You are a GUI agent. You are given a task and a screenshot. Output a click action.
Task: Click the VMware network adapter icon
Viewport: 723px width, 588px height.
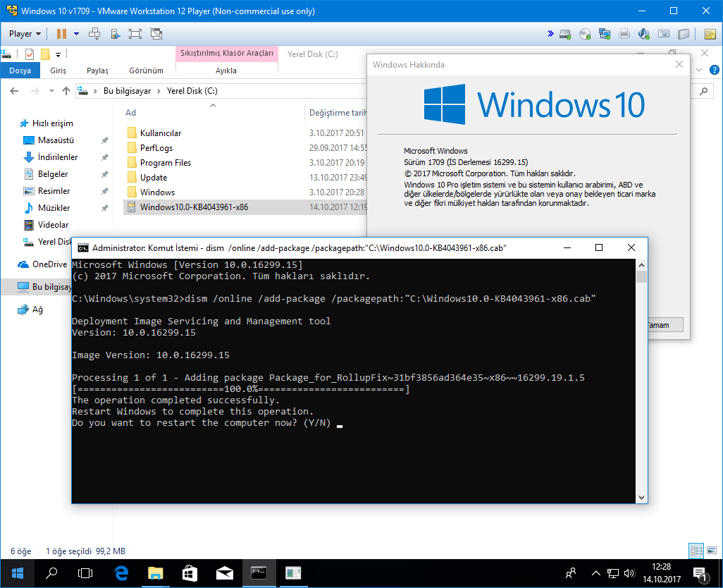tap(605, 34)
